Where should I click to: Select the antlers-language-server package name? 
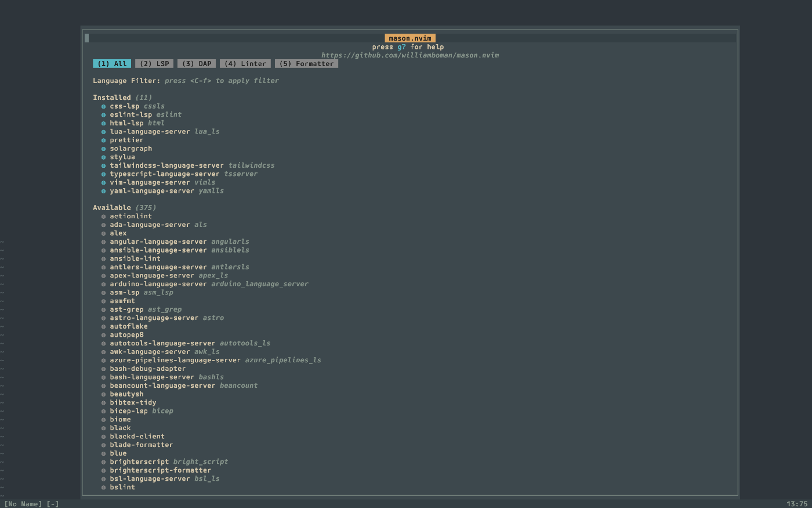pos(158,267)
